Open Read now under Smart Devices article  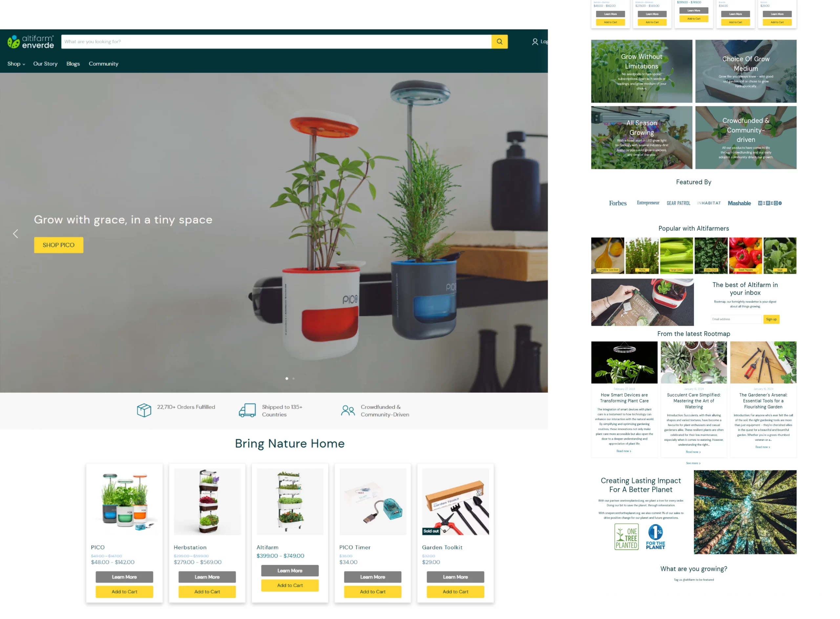[x=624, y=451]
